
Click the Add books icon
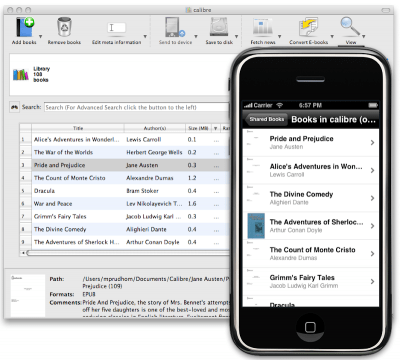(x=25, y=27)
